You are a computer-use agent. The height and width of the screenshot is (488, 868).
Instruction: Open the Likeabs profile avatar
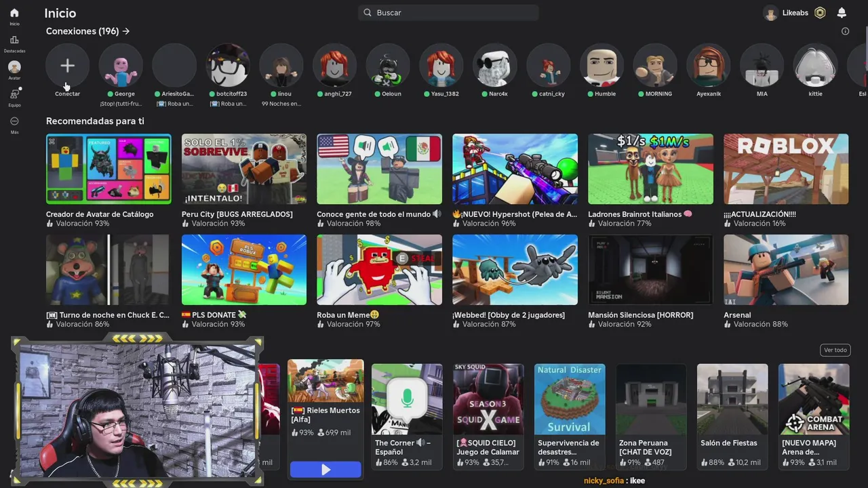pyautogui.click(x=770, y=13)
